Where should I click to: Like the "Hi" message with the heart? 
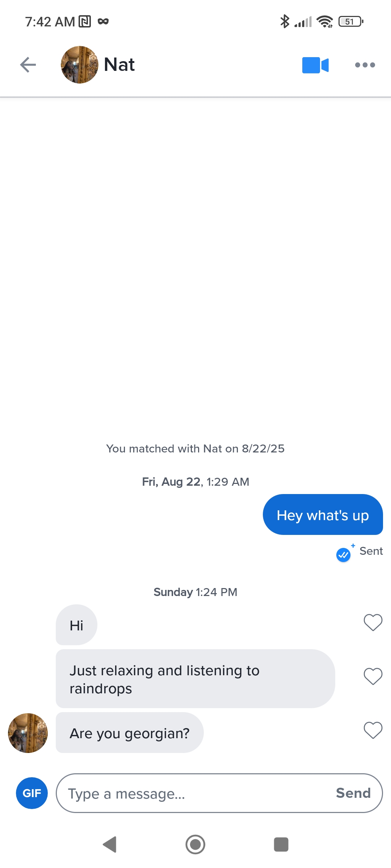tap(373, 622)
